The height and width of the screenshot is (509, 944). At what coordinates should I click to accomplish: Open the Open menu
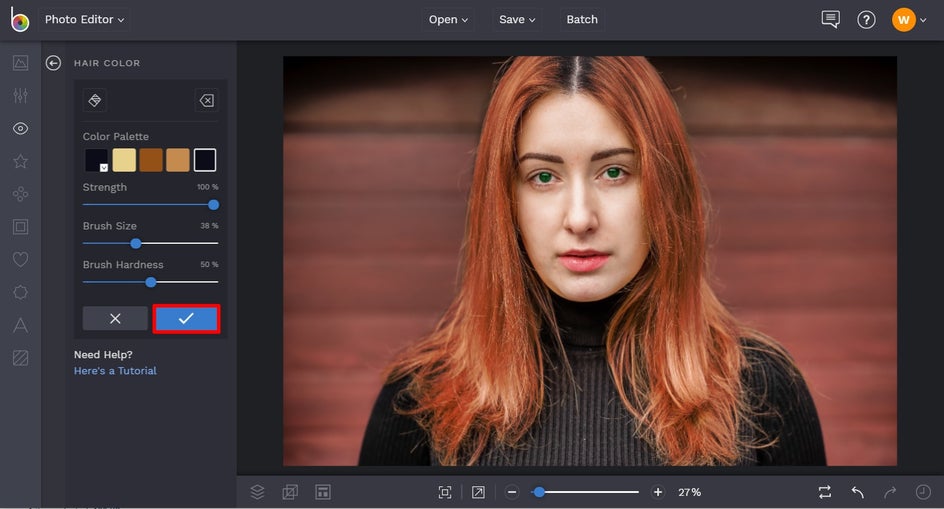pos(448,20)
